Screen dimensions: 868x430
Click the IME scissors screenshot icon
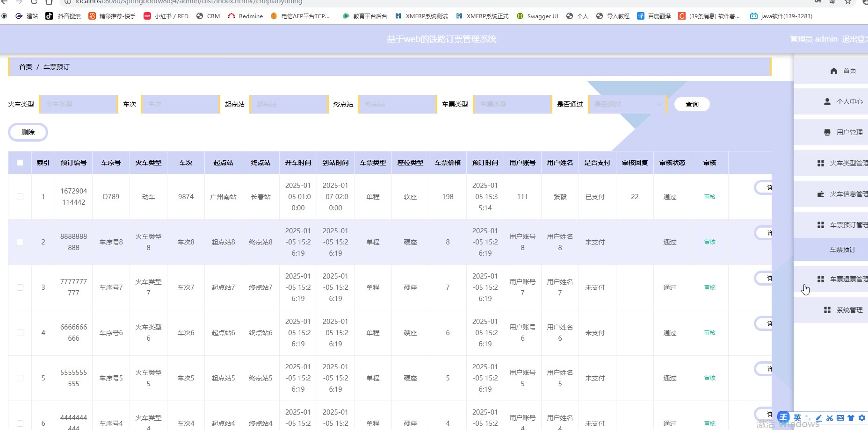[x=830, y=418]
